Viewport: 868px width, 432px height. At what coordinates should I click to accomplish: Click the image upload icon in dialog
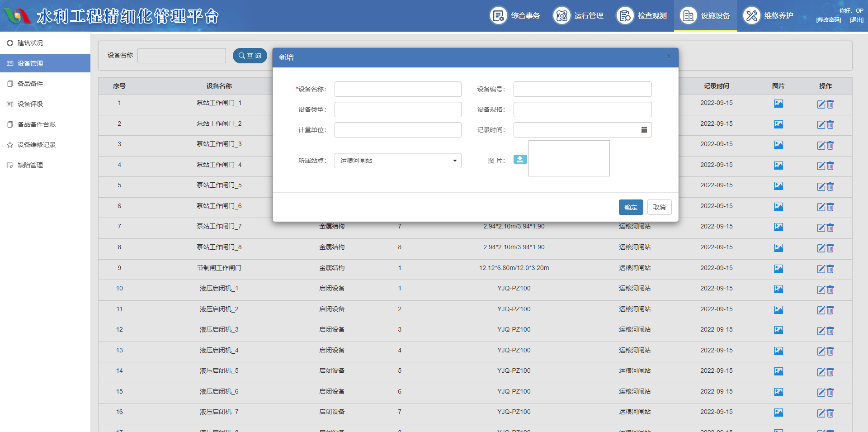coord(520,159)
